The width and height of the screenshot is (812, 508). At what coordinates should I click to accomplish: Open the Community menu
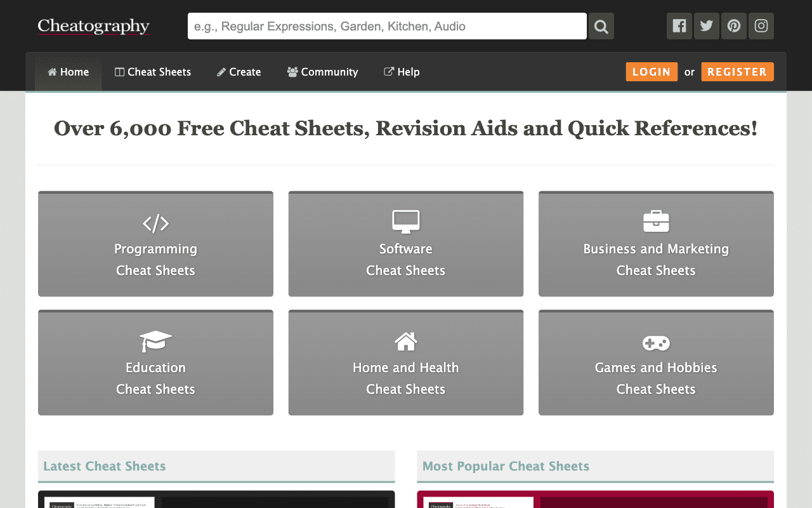point(323,72)
